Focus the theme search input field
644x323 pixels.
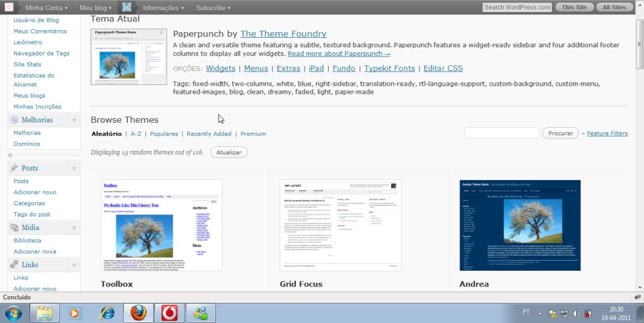tap(502, 133)
